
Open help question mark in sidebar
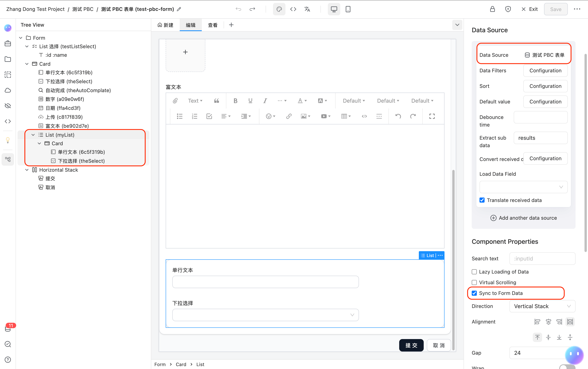(8, 359)
